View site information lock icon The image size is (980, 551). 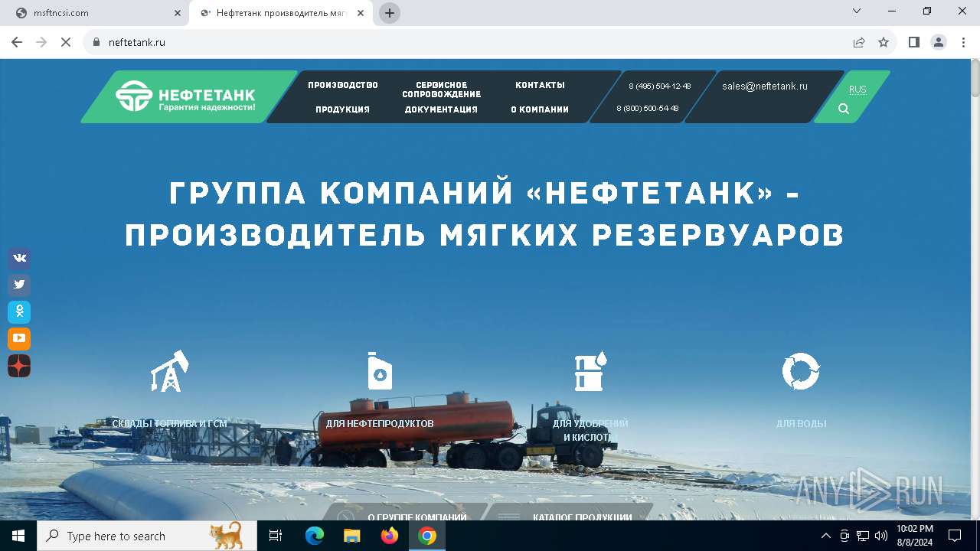click(x=96, y=42)
